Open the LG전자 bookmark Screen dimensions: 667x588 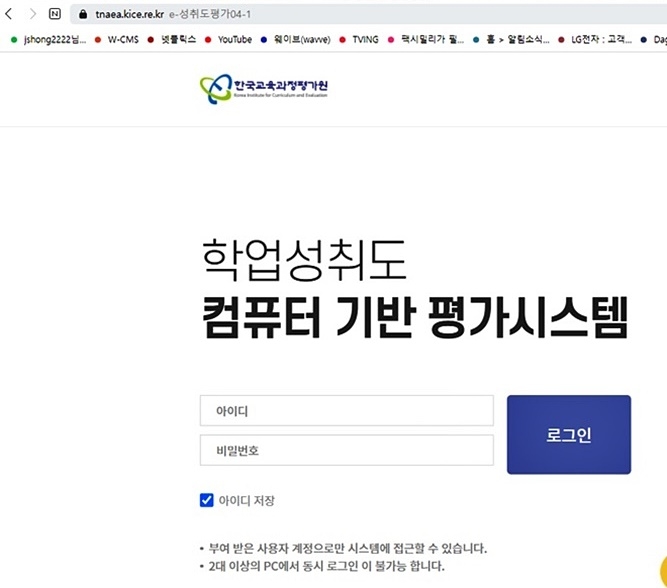pos(594,40)
